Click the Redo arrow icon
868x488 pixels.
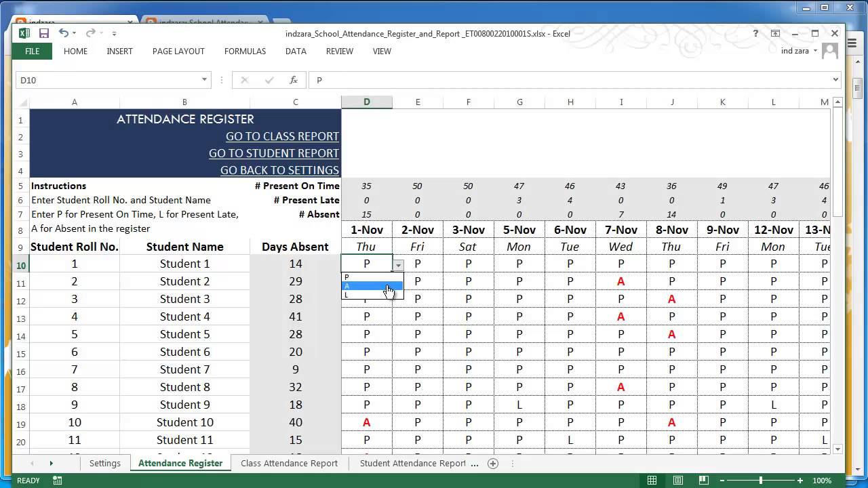pos(90,33)
